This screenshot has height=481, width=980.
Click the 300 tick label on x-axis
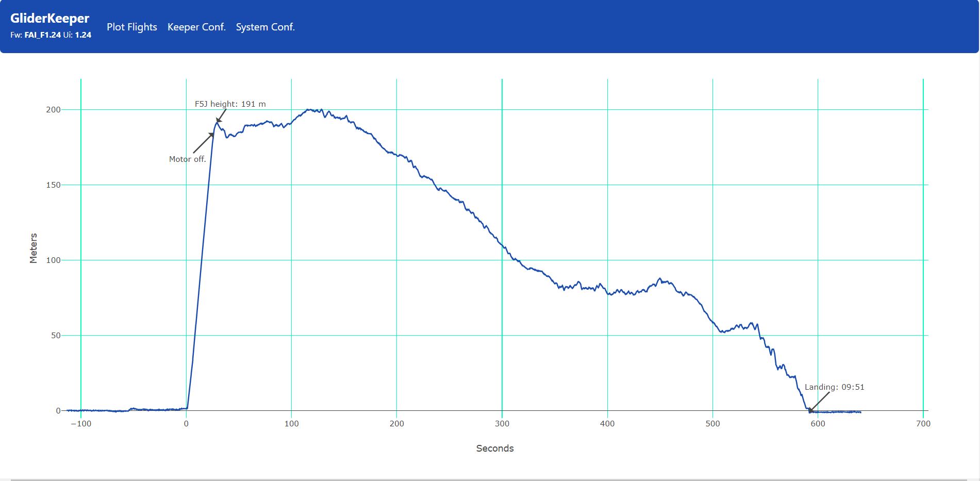coord(502,424)
